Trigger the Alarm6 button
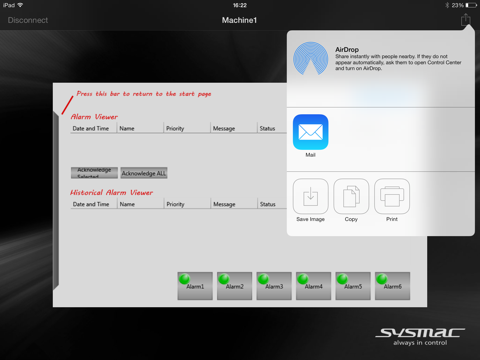Screen dimensions: 480x360 (x=392, y=286)
